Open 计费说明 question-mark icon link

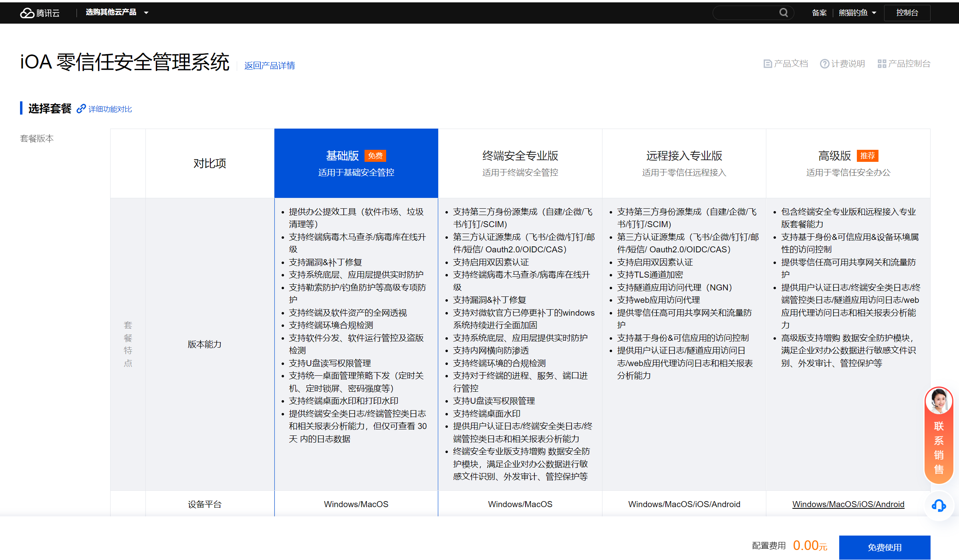pyautogui.click(x=824, y=64)
